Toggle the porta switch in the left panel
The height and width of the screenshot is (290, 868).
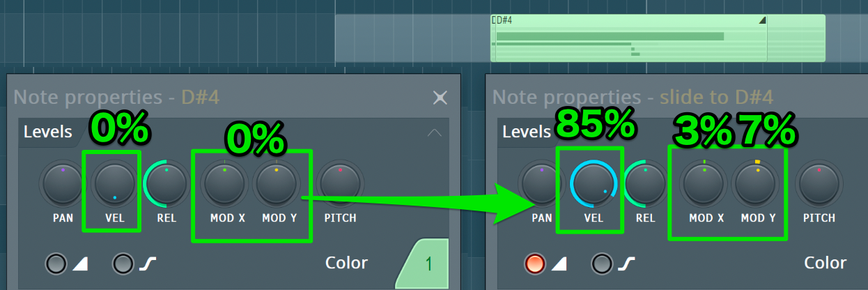(x=123, y=263)
